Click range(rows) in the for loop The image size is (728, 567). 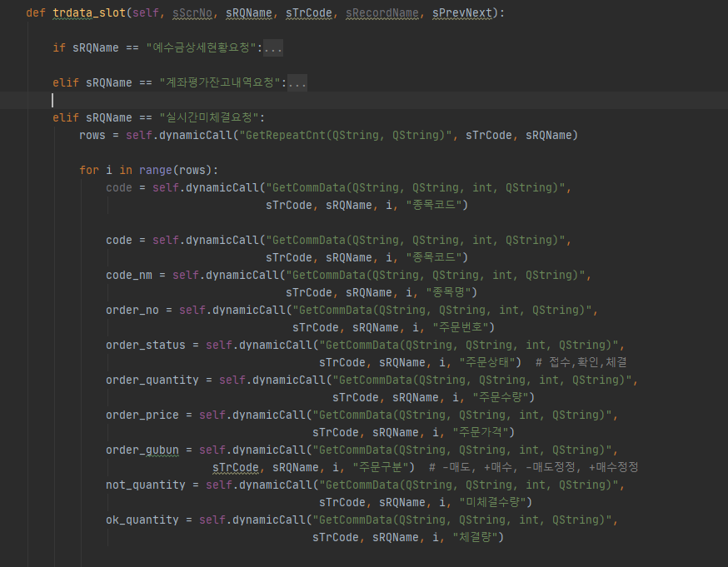(x=176, y=171)
